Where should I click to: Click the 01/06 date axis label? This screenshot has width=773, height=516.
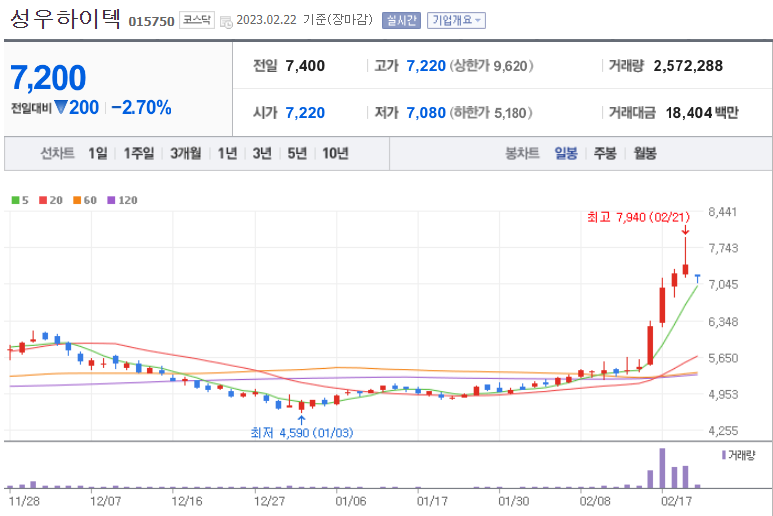[351, 501]
